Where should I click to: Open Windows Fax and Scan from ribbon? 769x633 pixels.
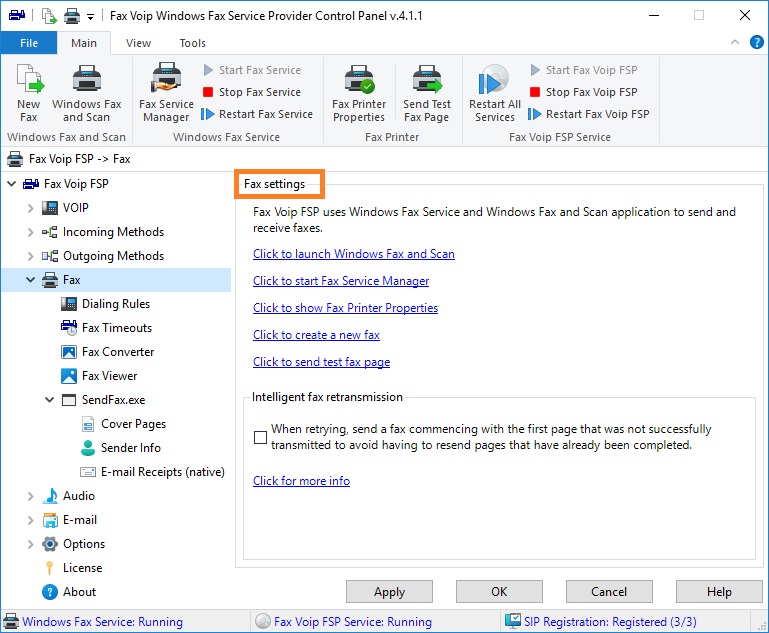(86, 93)
